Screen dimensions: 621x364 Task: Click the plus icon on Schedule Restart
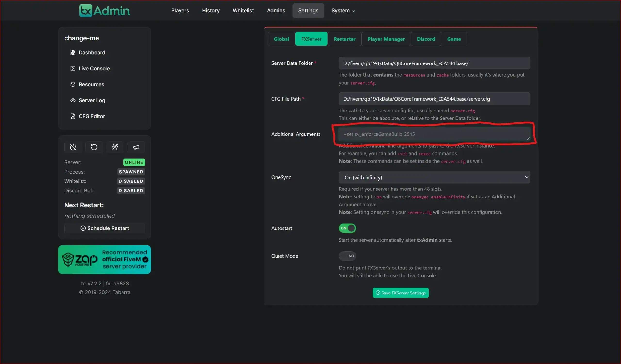pyautogui.click(x=83, y=228)
